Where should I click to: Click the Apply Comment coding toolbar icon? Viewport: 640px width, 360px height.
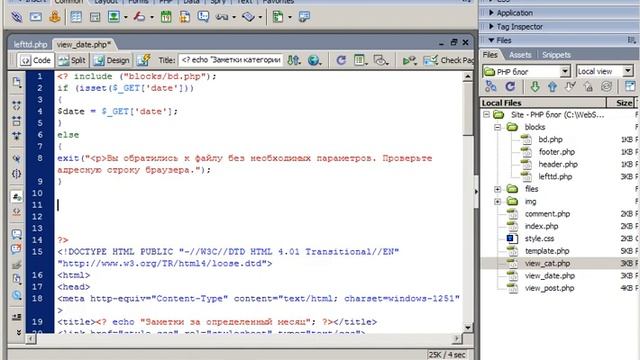pos(16,234)
